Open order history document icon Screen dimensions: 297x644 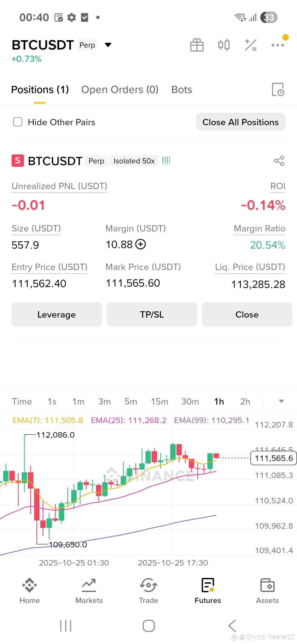pyautogui.click(x=278, y=89)
